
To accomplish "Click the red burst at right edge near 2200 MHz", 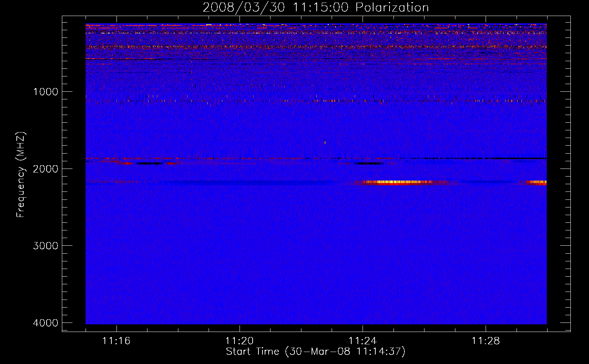I will (x=536, y=183).
